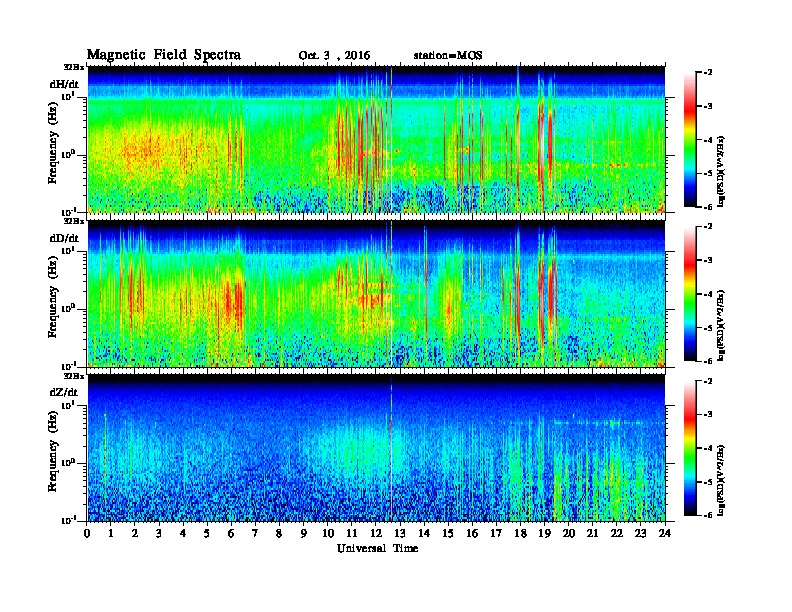Click the hour 6 tick label on the time axis
Viewport: 792px width, 612px height.
231,533
